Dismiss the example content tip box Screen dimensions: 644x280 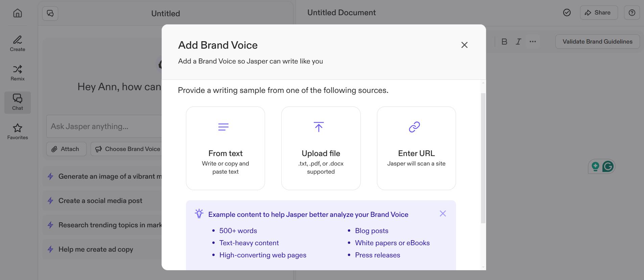[x=443, y=213]
